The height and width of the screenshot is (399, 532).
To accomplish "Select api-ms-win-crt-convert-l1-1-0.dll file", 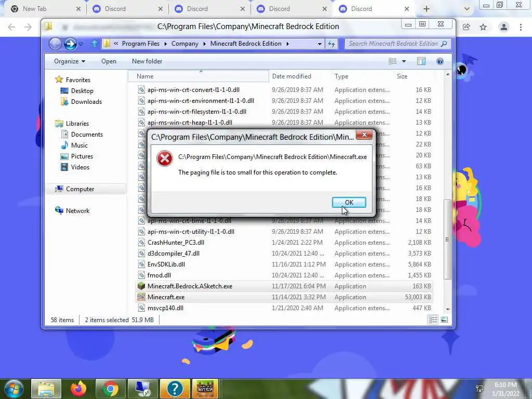I will [193, 90].
